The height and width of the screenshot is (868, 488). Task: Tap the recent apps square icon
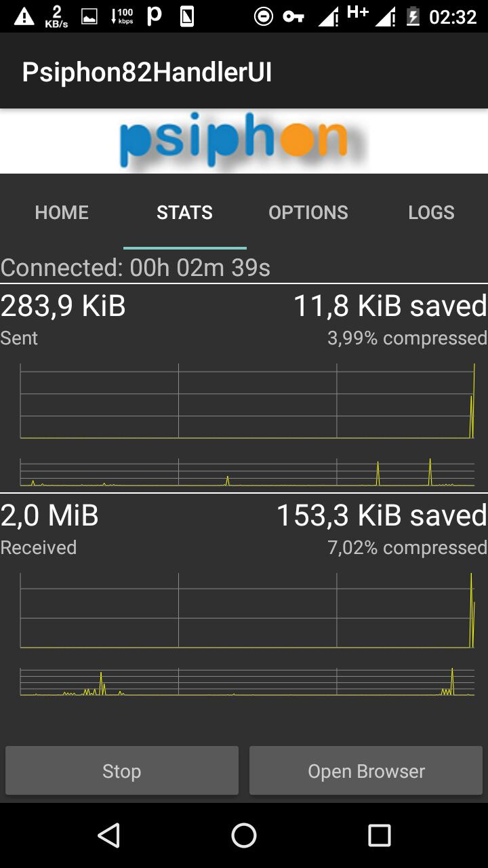click(x=380, y=835)
